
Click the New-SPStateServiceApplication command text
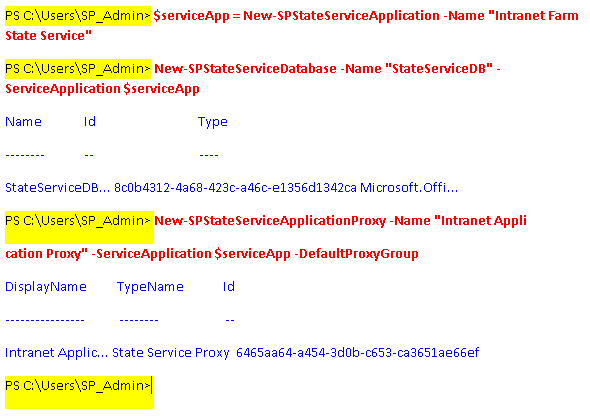coord(341,16)
